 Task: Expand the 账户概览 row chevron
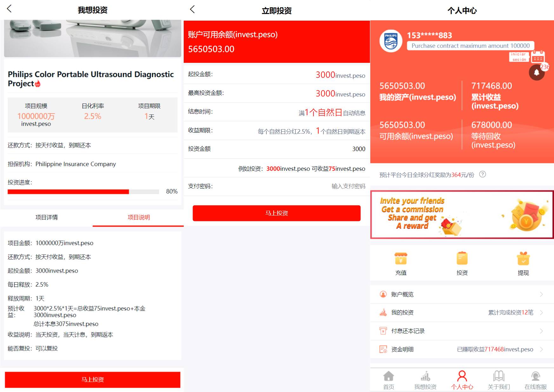541,294
